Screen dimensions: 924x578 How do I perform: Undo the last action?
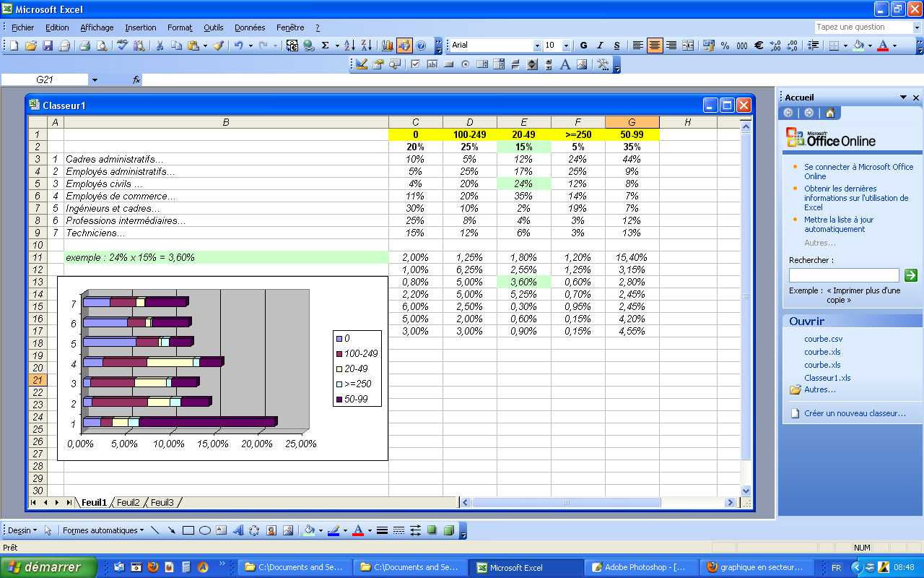[238, 46]
